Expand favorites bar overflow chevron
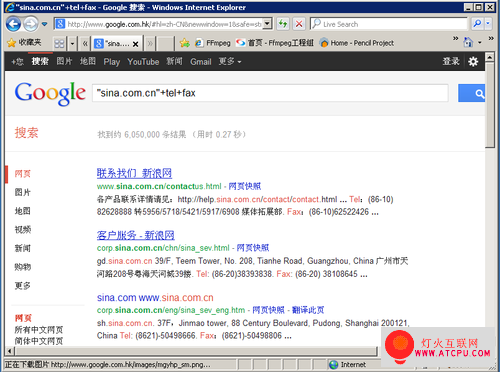The image size is (500, 372). 455,39
